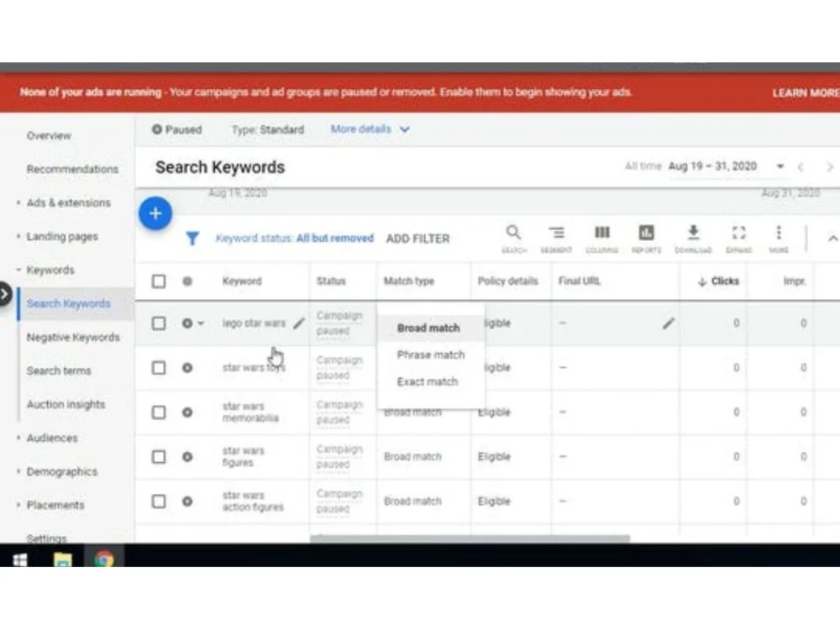Choose Broad match from the menu

pyautogui.click(x=431, y=328)
